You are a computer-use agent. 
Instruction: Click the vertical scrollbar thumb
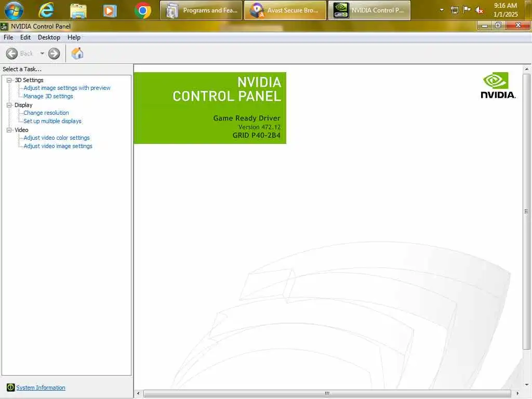pos(526,212)
